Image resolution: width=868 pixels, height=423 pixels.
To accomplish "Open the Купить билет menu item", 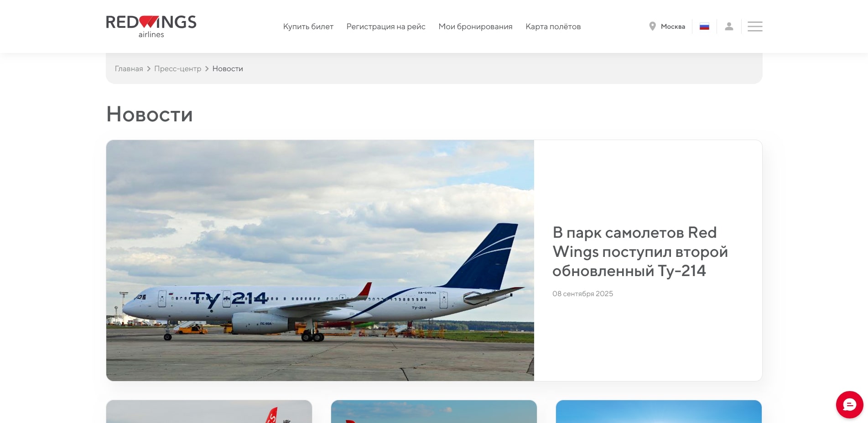I will tap(308, 26).
